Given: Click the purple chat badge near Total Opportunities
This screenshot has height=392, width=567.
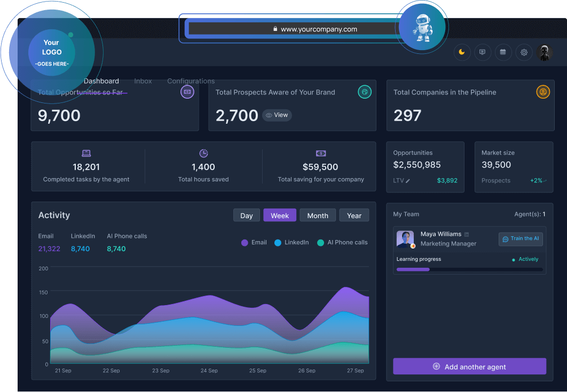Looking at the screenshot, I should 187,92.
